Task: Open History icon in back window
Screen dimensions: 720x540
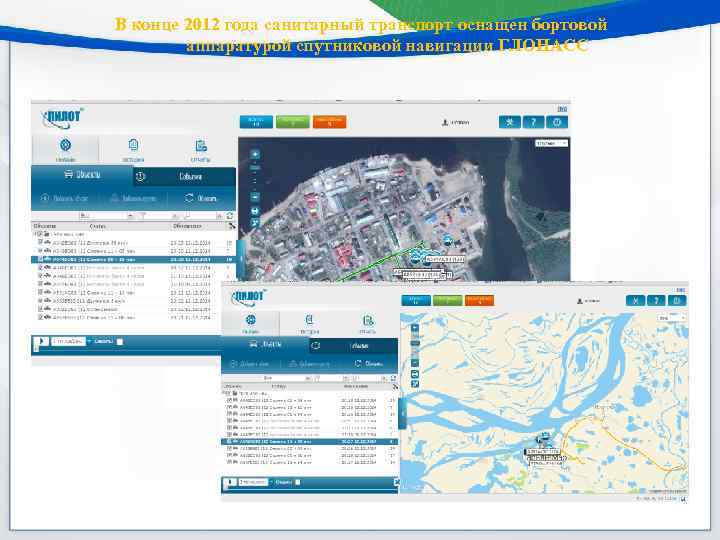Action: 133,145
